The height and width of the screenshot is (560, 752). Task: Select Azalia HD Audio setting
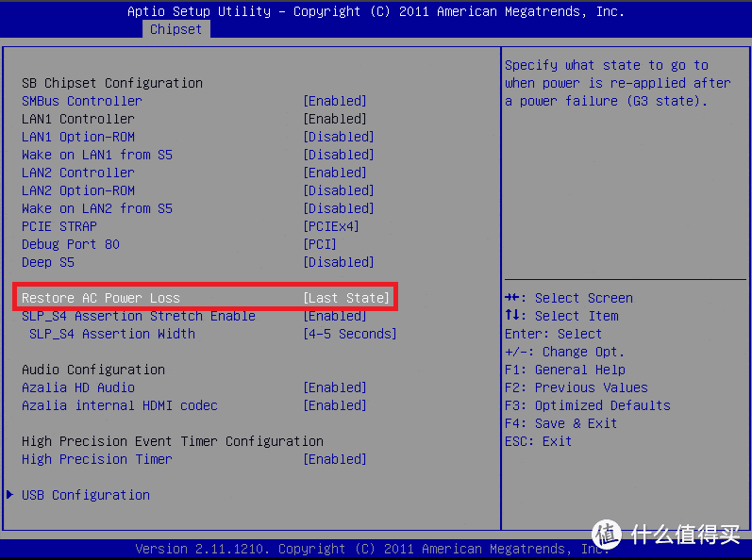(78, 387)
